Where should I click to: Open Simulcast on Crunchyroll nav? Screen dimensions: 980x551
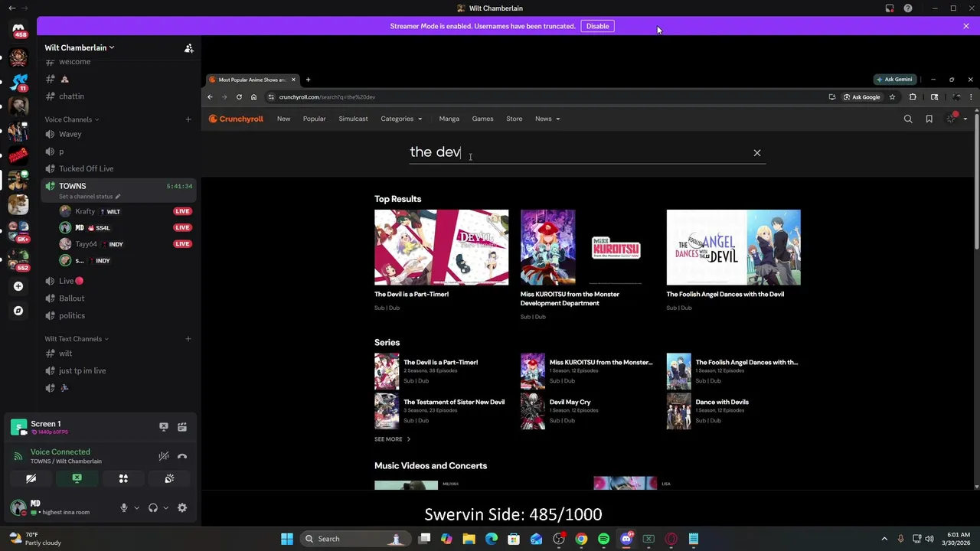(353, 119)
